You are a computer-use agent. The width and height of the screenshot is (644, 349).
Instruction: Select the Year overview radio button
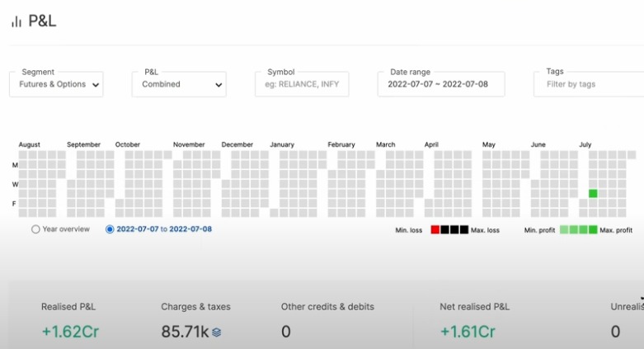pos(35,229)
